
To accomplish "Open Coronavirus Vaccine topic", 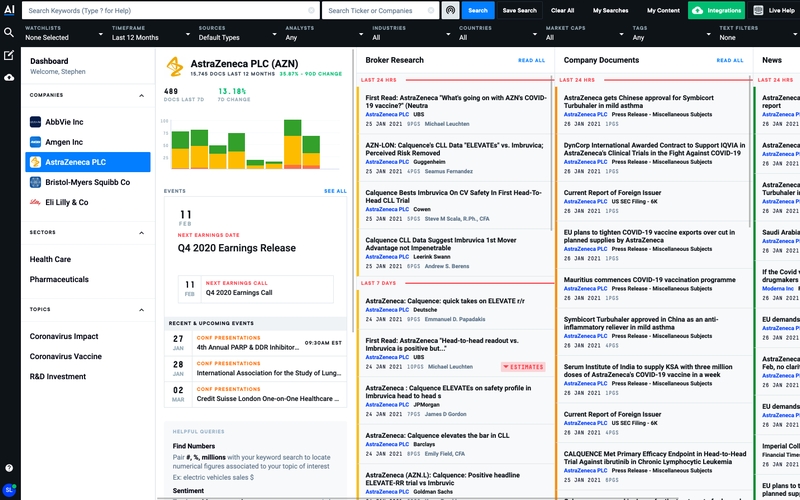I will (x=66, y=356).
